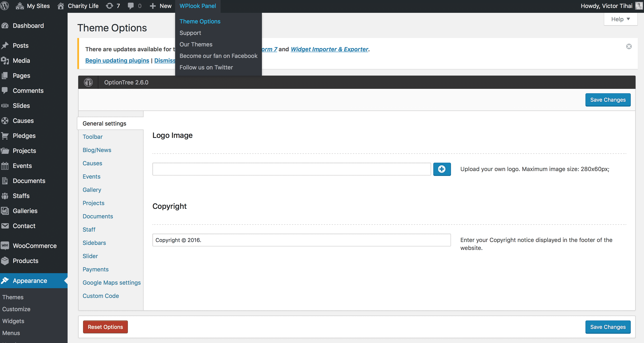
Task: Switch to the Google Maps settings tab
Action: 112,282
